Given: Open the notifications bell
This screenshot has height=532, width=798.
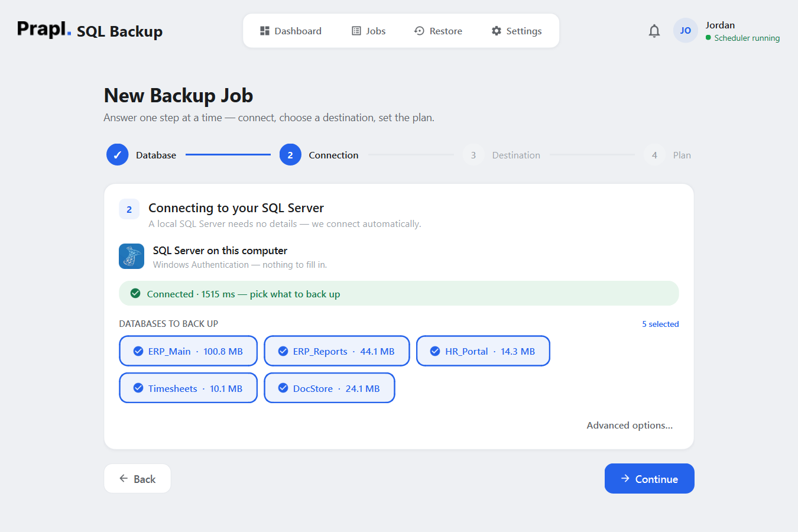Looking at the screenshot, I should click(x=654, y=31).
